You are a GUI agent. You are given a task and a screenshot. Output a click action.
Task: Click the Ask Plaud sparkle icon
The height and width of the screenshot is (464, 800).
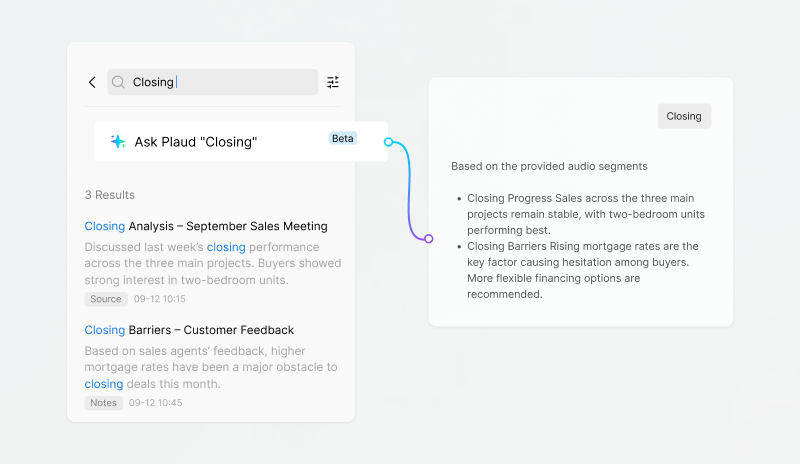click(118, 142)
